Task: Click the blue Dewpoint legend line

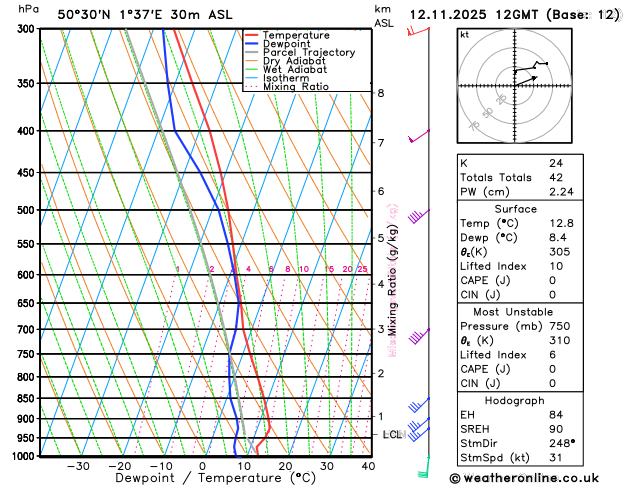Action: [252, 44]
